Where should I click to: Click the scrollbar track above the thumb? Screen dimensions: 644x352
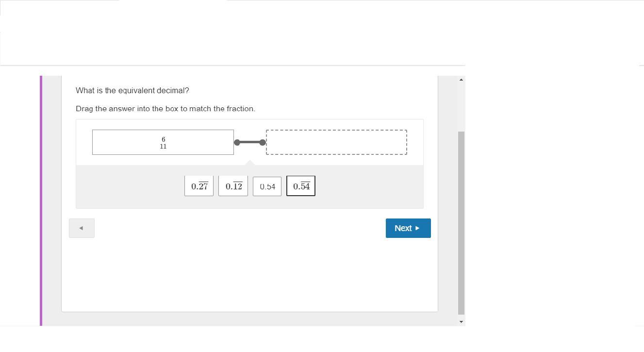(x=461, y=107)
